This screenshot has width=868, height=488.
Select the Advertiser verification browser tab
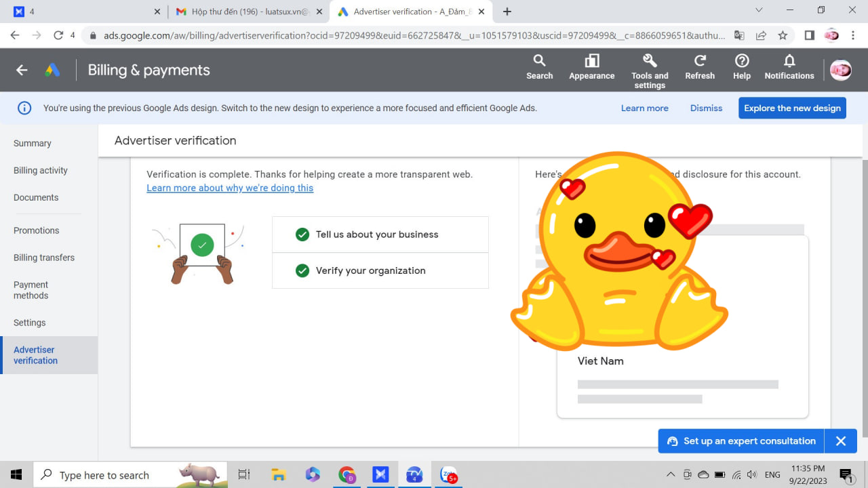tap(412, 12)
